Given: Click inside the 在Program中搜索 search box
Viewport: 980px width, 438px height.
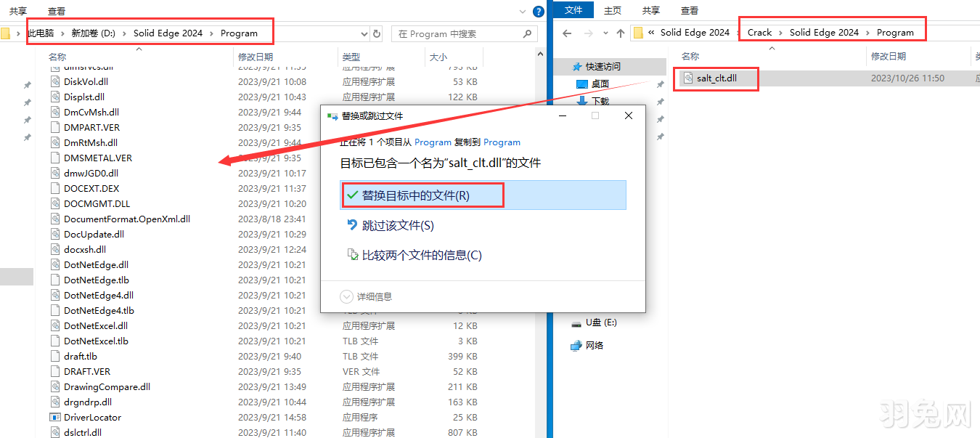Looking at the screenshot, I should pyautogui.click(x=465, y=32).
